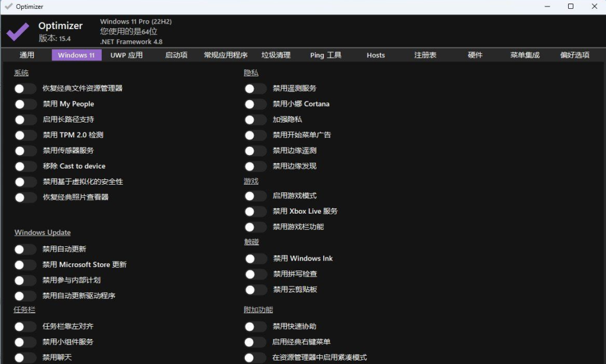
Task: Turn on 启用长路径支持
Action: pyautogui.click(x=25, y=119)
